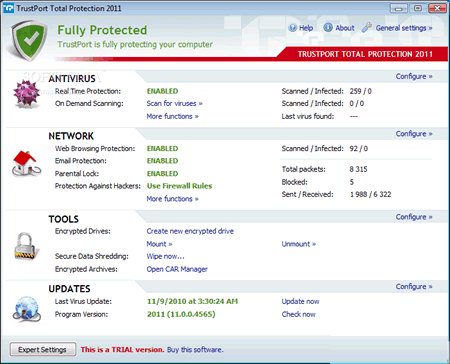This screenshot has height=364, width=450.
Task: Click the last virus update date
Action: 192,301
